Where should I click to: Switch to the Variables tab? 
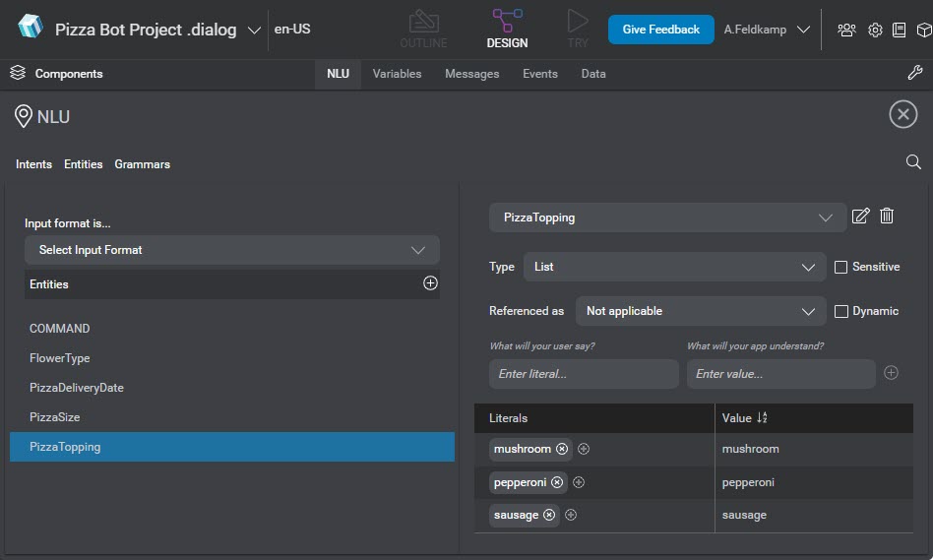(x=397, y=74)
